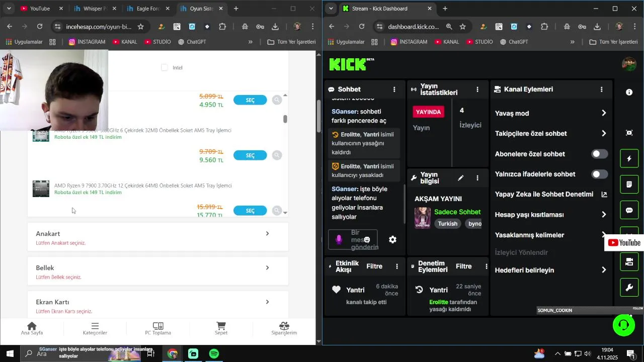
Task: Switch to the Eagle Forc tab
Action: coord(148,9)
